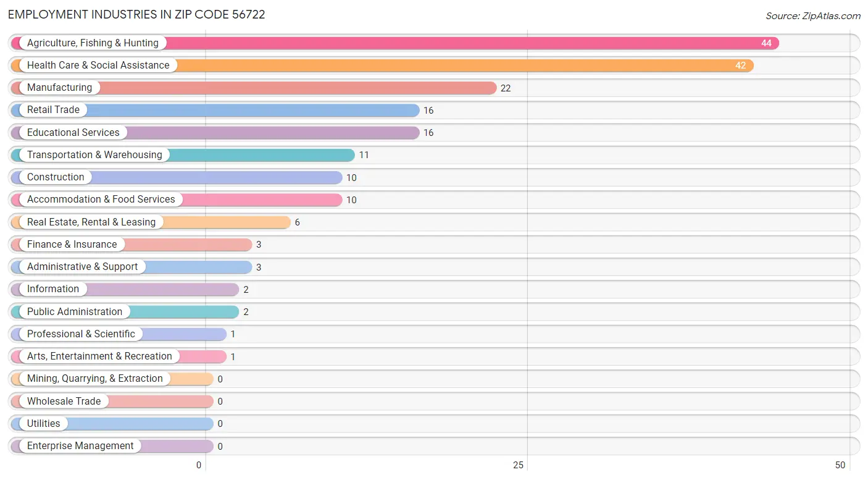Click the x-axis tick label 25
This screenshot has height=480, width=868.
(519, 465)
